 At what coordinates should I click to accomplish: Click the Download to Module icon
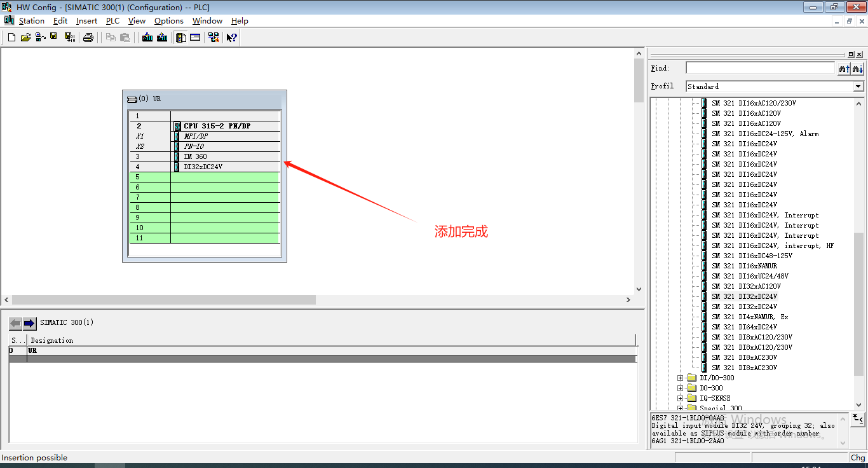click(147, 38)
